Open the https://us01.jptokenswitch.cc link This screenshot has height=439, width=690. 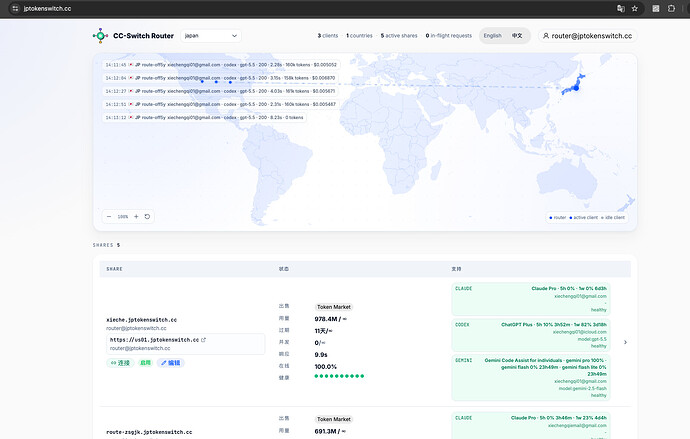(154, 340)
